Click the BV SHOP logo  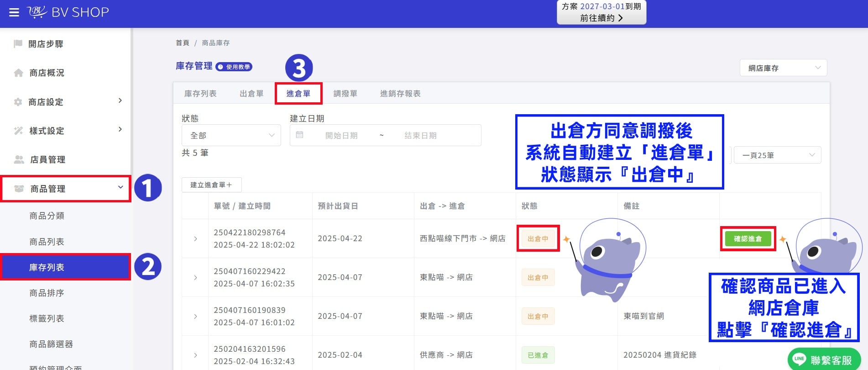(68, 12)
